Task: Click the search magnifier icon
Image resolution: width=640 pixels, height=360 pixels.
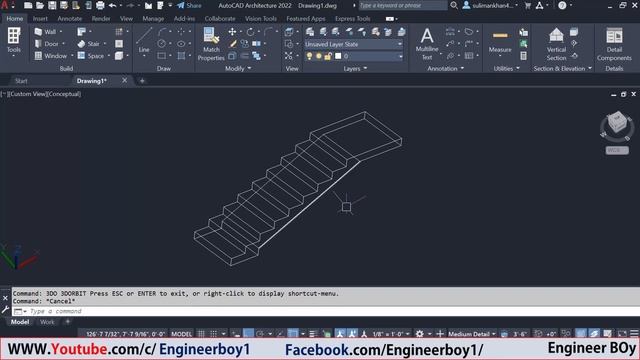Action: [453, 5]
